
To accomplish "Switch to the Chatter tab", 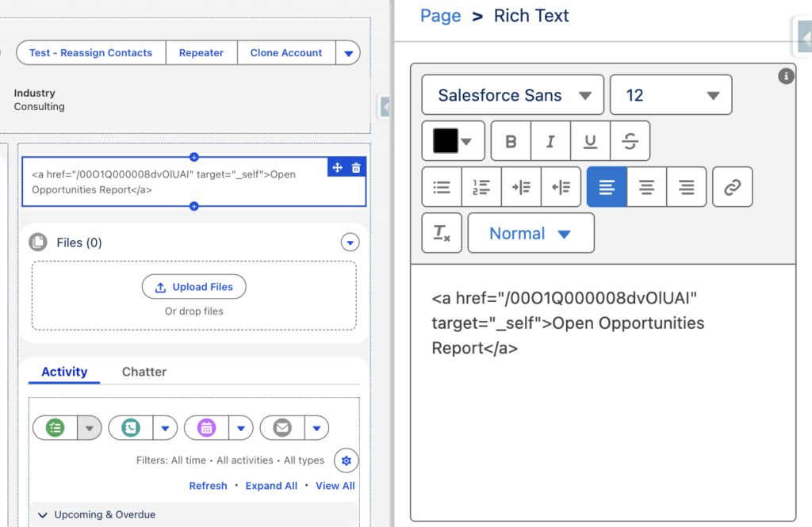I will point(144,371).
